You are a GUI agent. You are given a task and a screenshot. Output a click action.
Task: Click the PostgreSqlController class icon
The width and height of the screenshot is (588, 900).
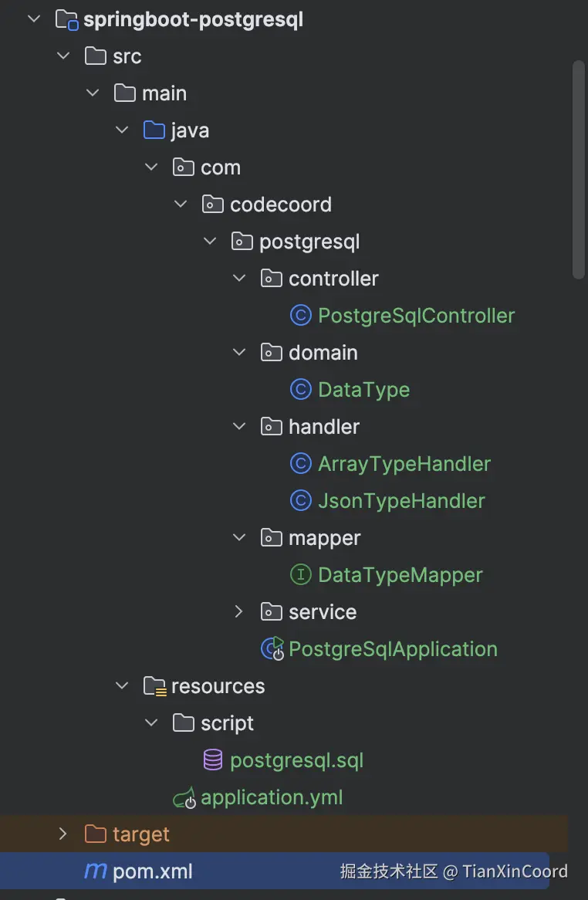300,316
